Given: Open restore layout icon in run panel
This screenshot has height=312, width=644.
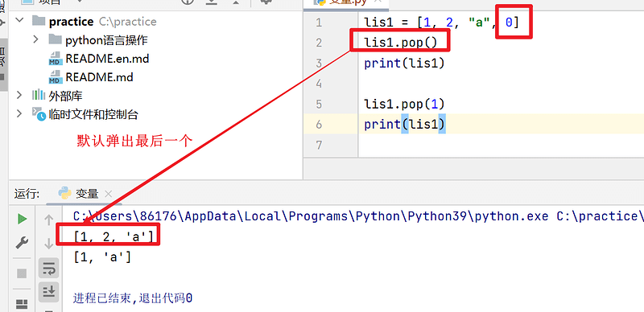Looking at the screenshot, I should [x=22, y=304].
